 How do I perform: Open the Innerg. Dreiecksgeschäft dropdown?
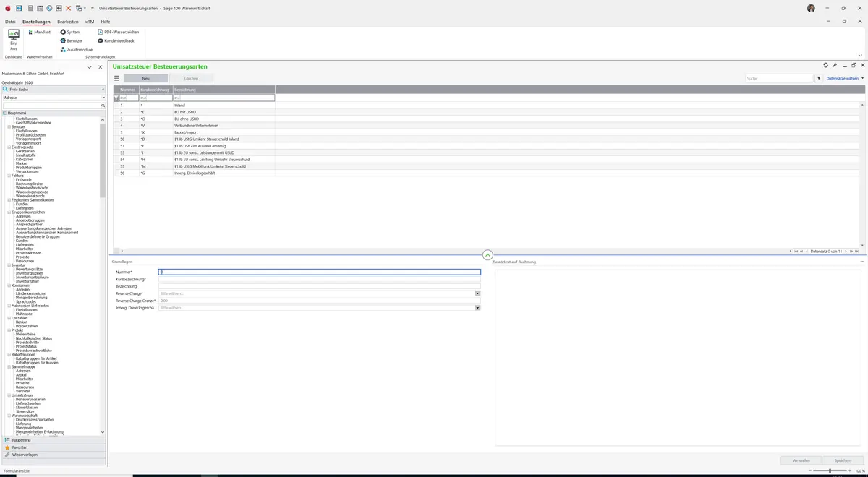click(x=477, y=308)
